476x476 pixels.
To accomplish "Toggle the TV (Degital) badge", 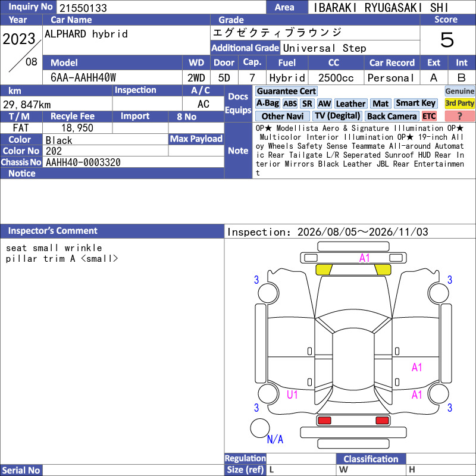I will click(337, 116).
